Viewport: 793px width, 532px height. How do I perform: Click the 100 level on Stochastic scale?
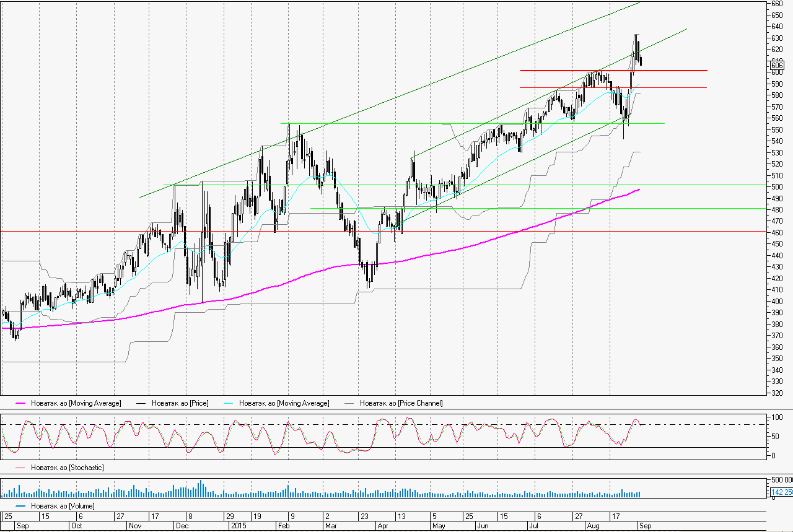tap(775, 418)
